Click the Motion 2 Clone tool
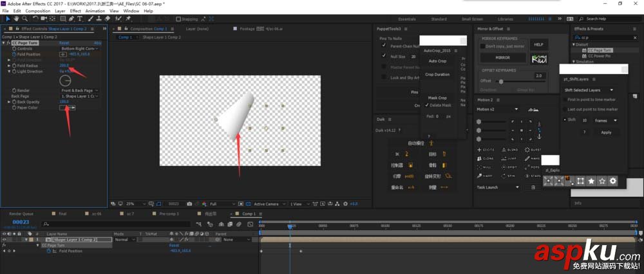 point(486,158)
